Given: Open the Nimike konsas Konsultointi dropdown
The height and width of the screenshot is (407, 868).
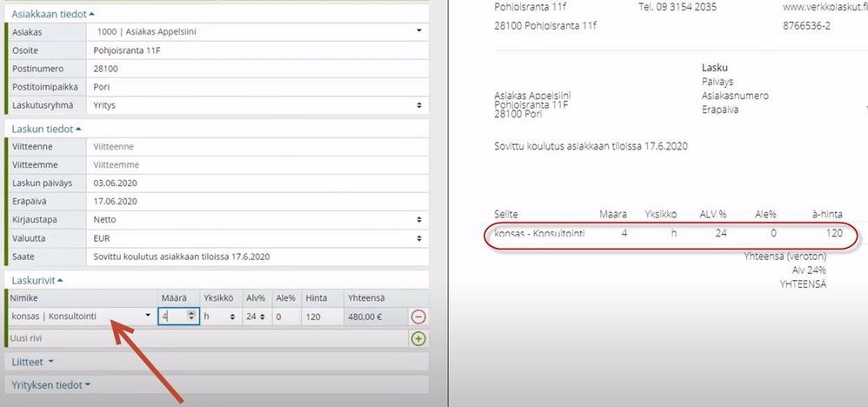Looking at the screenshot, I should pyautogui.click(x=82, y=317).
